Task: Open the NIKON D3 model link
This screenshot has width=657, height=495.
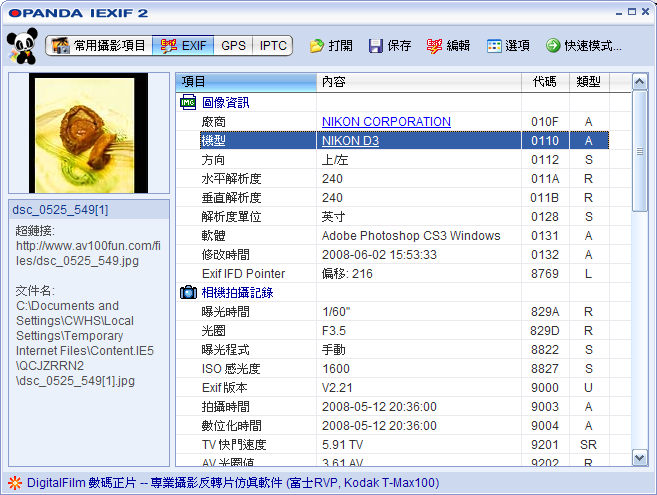Action: pos(350,140)
